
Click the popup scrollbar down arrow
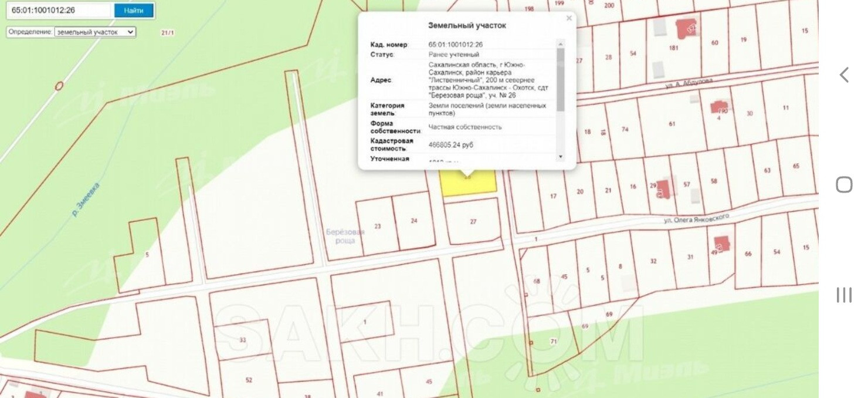(x=560, y=157)
